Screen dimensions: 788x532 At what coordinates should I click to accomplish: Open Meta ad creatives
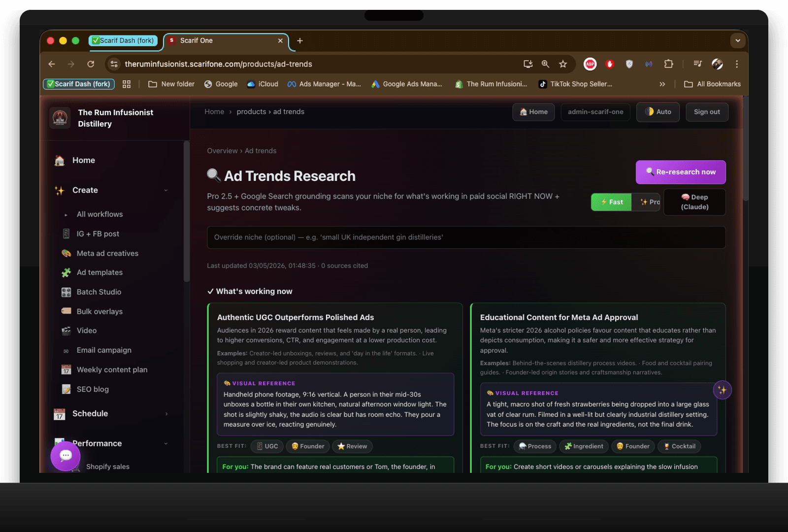pos(107,254)
